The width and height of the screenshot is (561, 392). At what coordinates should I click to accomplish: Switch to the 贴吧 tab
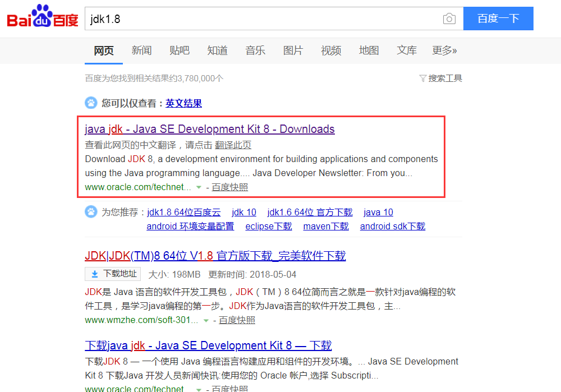pyautogui.click(x=180, y=50)
